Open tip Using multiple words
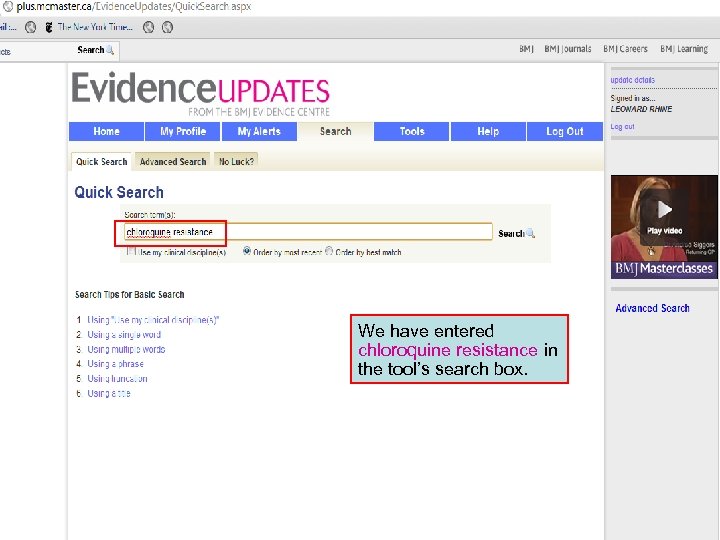This screenshot has width=720, height=540. (126, 349)
